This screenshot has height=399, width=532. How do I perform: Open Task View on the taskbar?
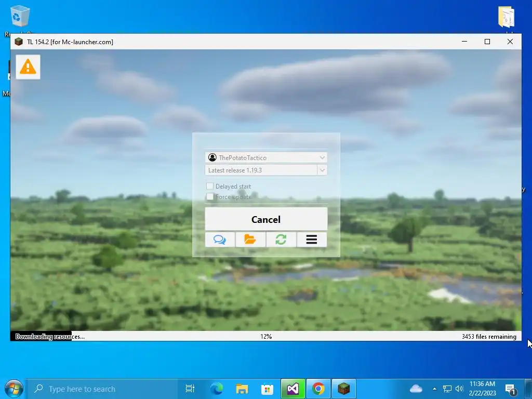click(190, 389)
